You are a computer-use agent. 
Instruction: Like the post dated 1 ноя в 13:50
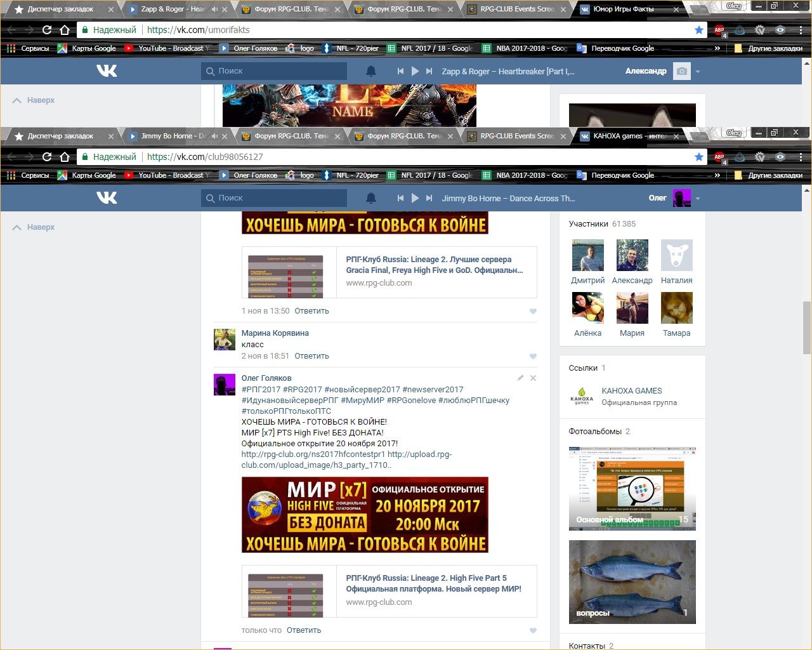tap(533, 311)
